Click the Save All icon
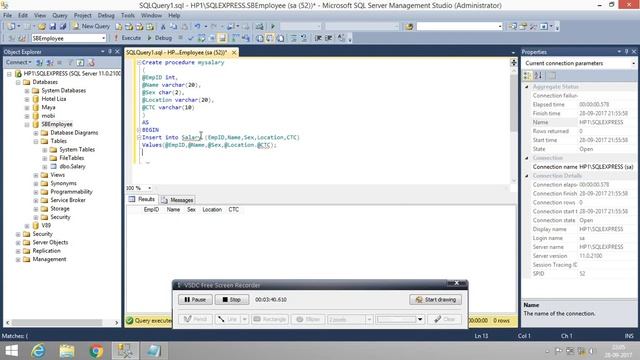 tap(63, 26)
